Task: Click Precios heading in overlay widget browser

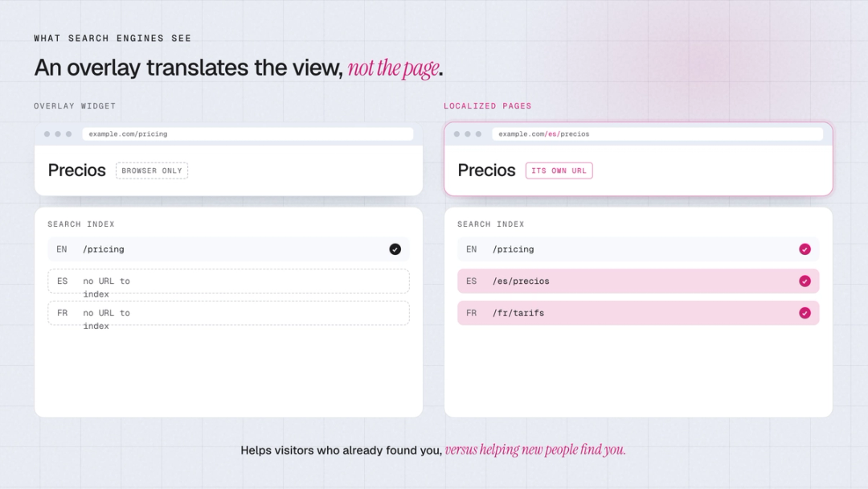Action: point(76,170)
